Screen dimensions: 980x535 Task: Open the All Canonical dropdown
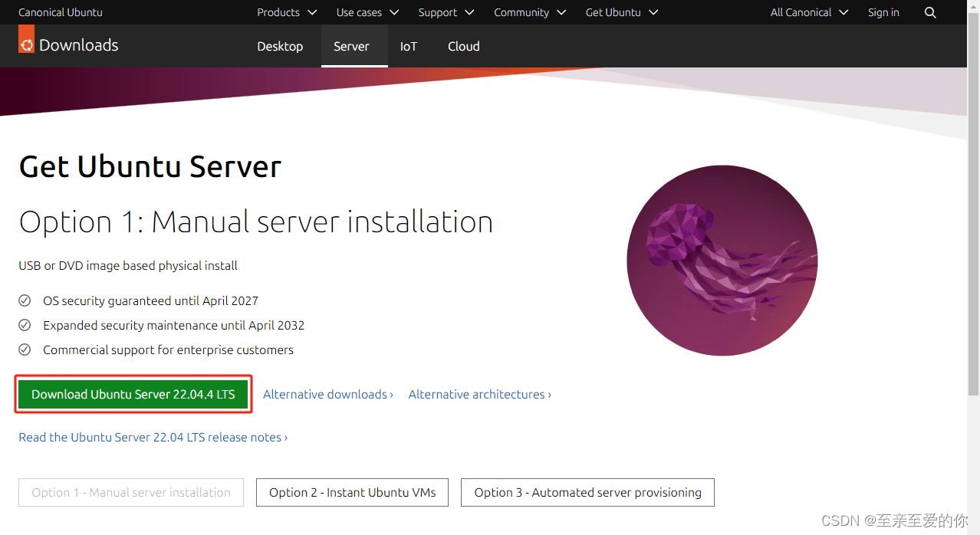point(810,12)
